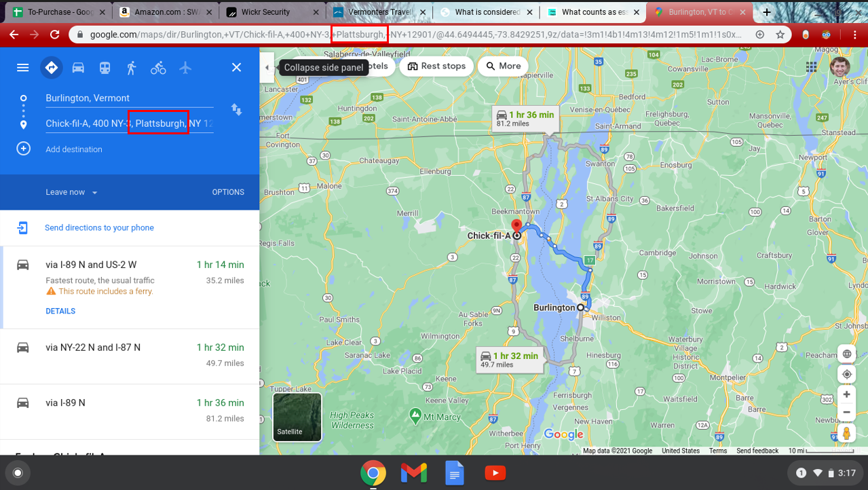868x490 pixels.
Task: Open the Leave now dropdown
Action: 71,192
